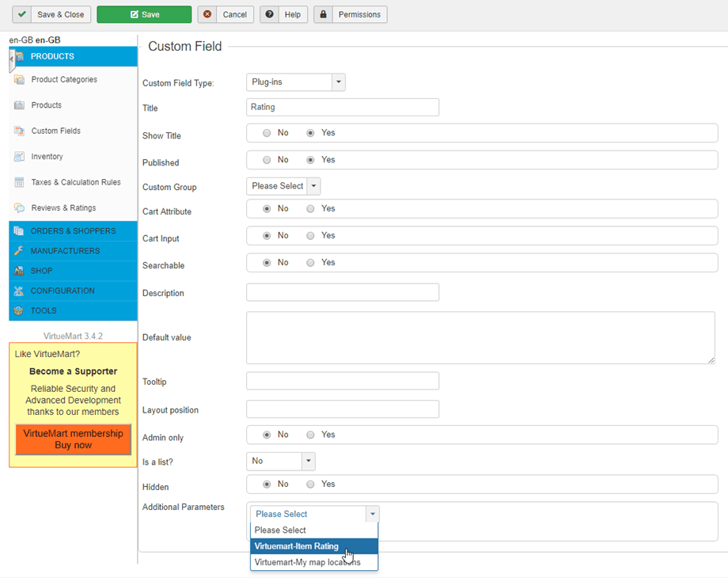Set Show Title to No
The image size is (728, 578).
pyautogui.click(x=267, y=133)
